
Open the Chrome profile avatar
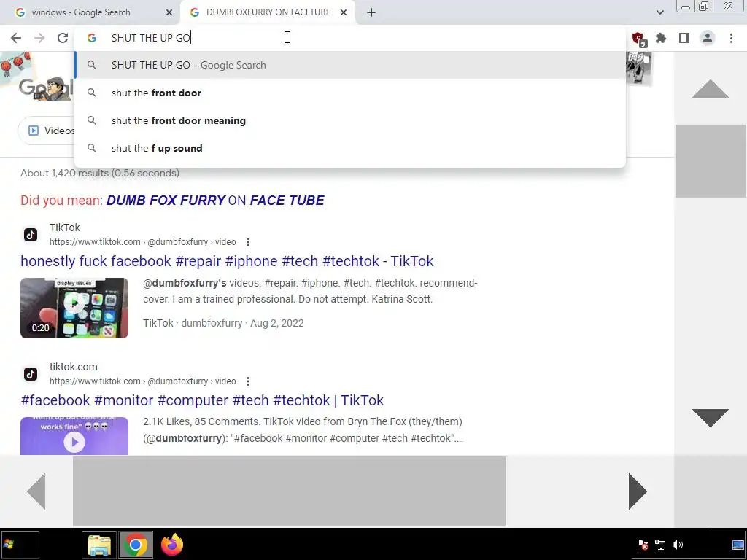[x=708, y=38]
